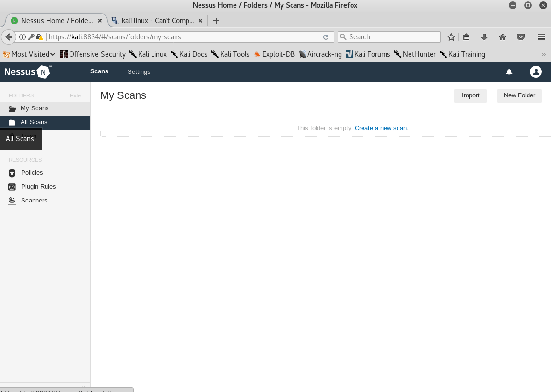
Task: Open the Most Visited bookmarks dropdown
Action: pyautogui.click(x=29, y=54)
